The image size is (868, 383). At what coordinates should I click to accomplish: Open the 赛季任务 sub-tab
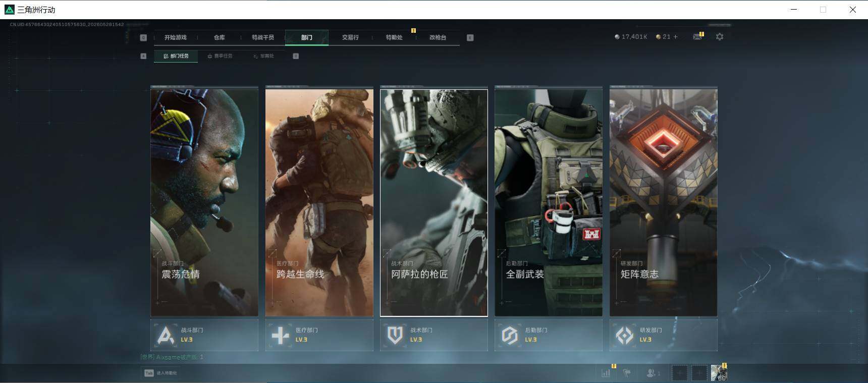[x=220, y=56]
